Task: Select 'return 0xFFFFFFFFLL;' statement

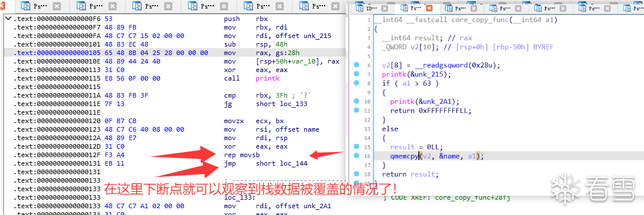Action: coord(431,111)
